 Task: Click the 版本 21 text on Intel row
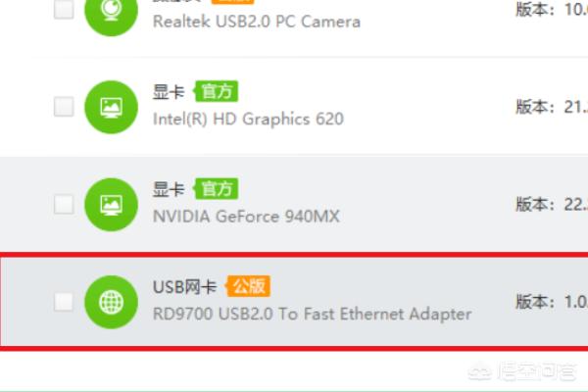(552, 107)
